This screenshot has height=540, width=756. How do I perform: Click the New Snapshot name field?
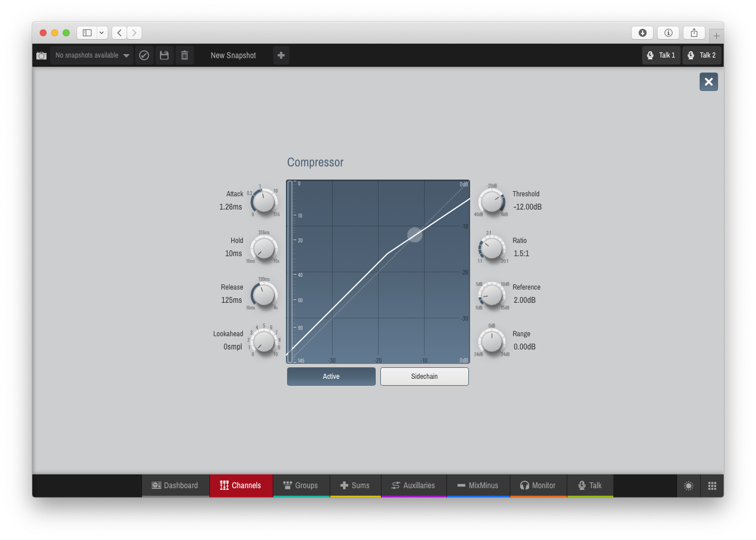(233, 55)
